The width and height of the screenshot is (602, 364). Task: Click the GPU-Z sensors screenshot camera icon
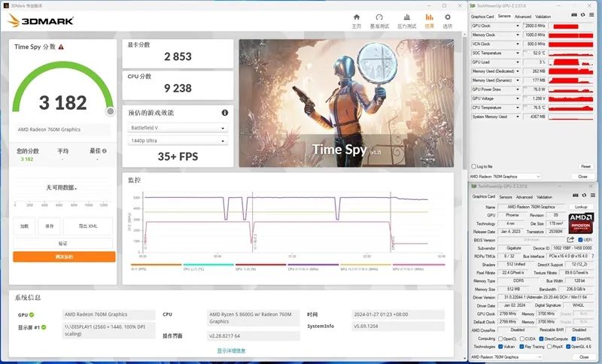pos(573,16)
